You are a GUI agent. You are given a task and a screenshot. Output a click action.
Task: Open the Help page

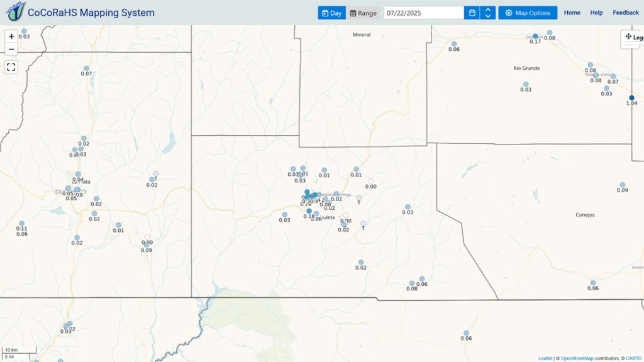(x=596, y=13)
